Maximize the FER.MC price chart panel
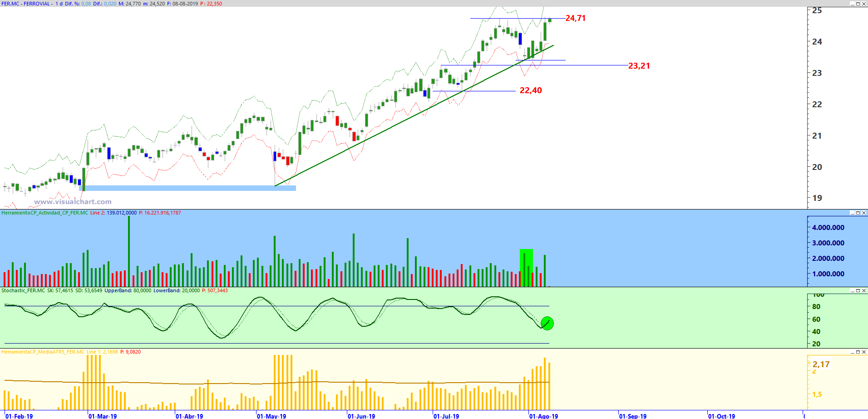 tap(858, 4)
